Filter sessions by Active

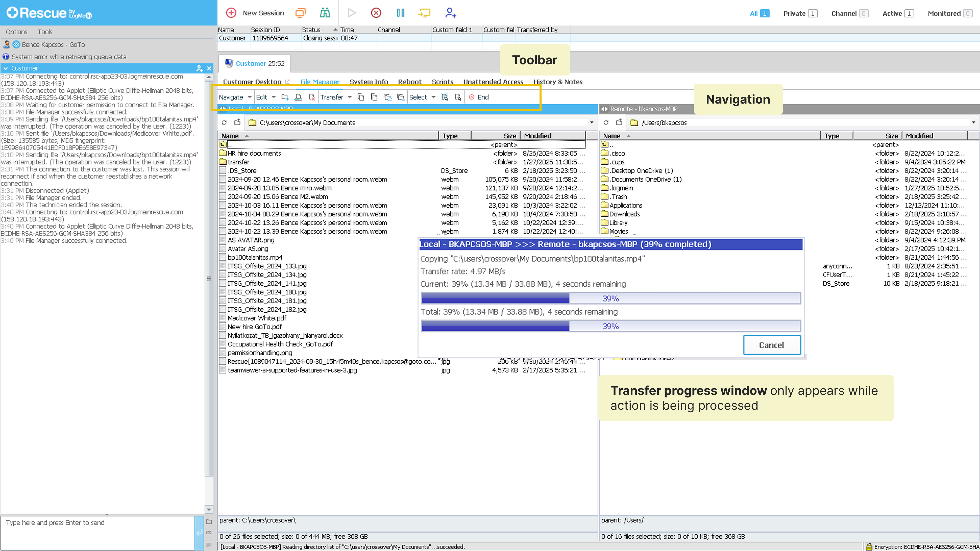coord(898,13)
